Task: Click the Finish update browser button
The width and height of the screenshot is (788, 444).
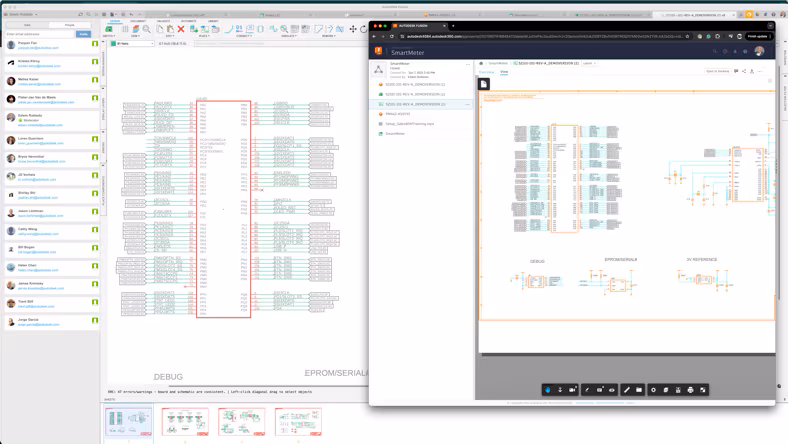Action: [757, 36]
